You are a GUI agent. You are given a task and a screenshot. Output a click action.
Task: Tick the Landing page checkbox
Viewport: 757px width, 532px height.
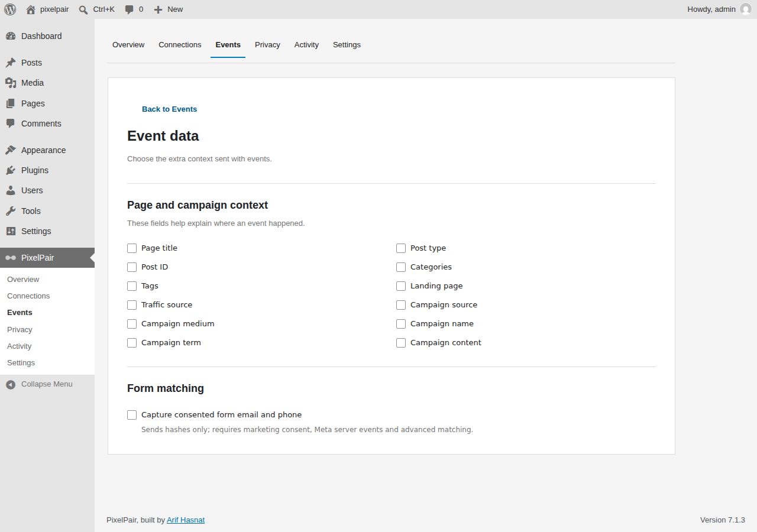coord(401,286)
